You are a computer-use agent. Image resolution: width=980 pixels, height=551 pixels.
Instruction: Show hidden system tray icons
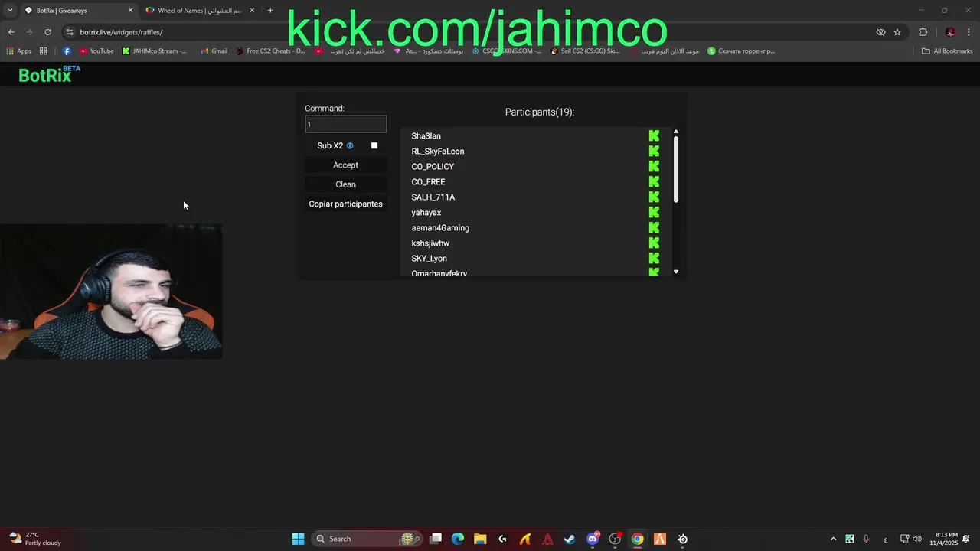(x=833, y=539)
